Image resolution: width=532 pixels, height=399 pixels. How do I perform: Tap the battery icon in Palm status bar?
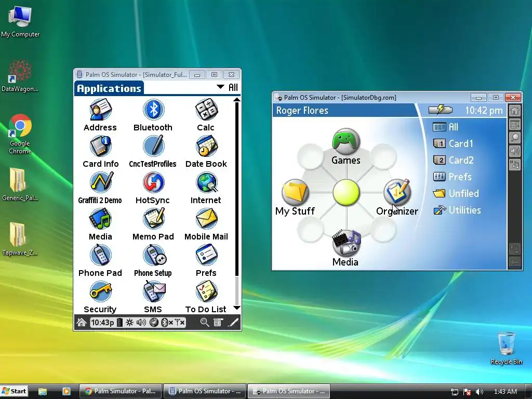(x=119, y=322)
